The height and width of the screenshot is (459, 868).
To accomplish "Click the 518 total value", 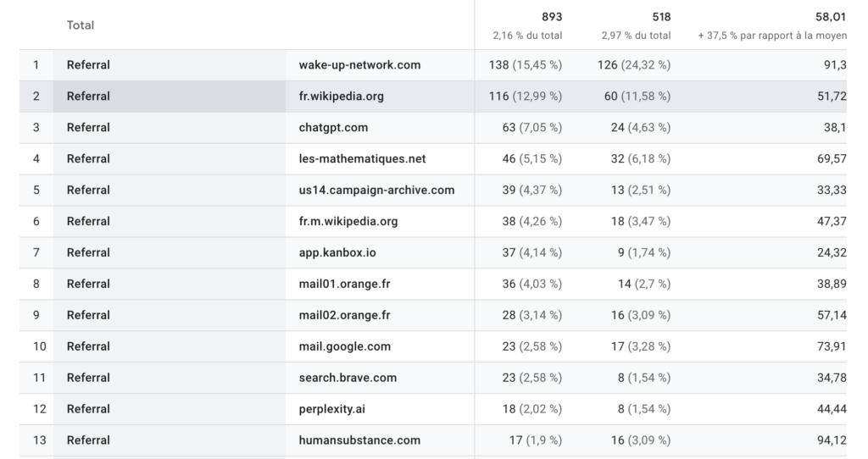I will (x=660, y=17).
